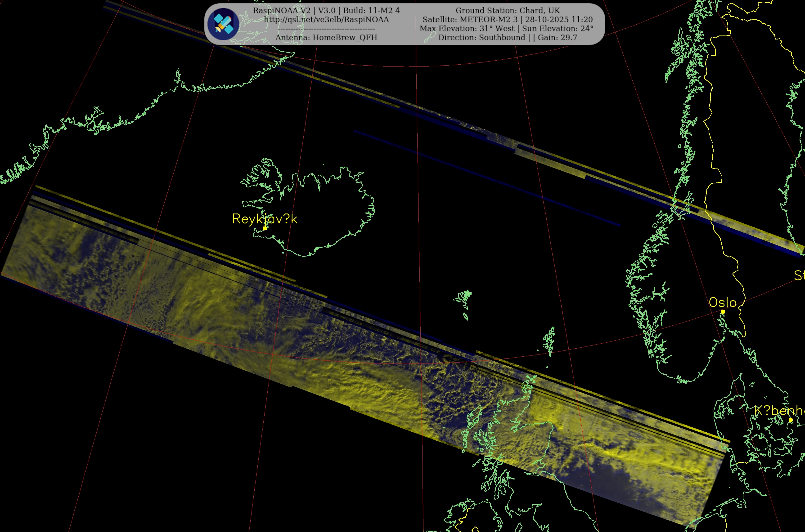Click the Reykjavik city name label

click(x=265, y=219)
